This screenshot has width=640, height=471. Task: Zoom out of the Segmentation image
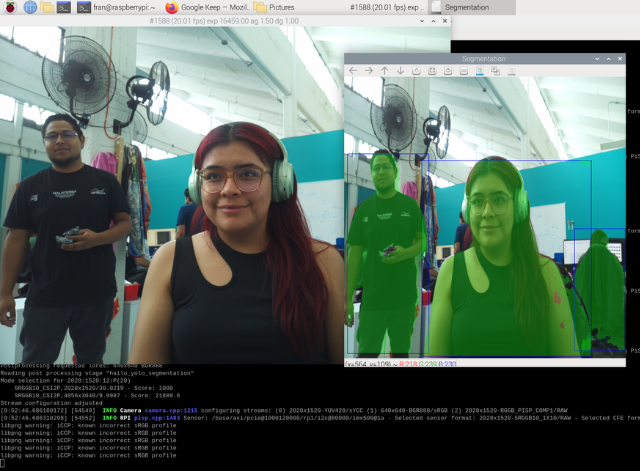tap(464, 71)
